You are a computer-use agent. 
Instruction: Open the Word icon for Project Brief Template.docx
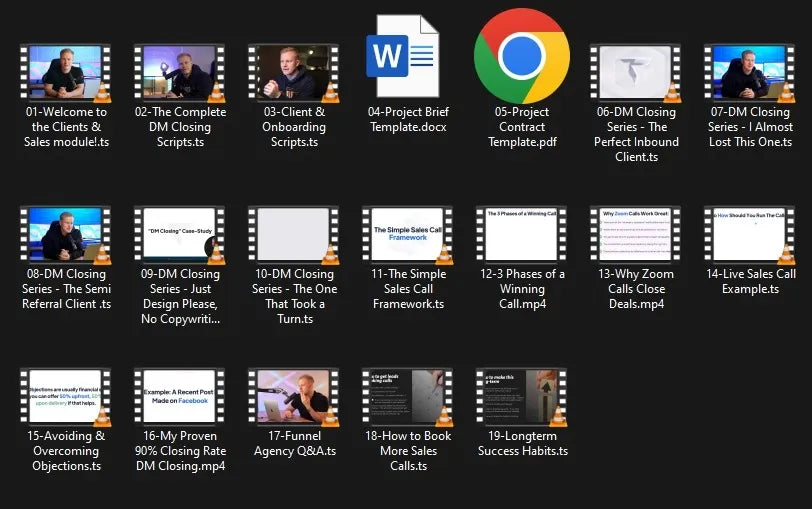407,56
